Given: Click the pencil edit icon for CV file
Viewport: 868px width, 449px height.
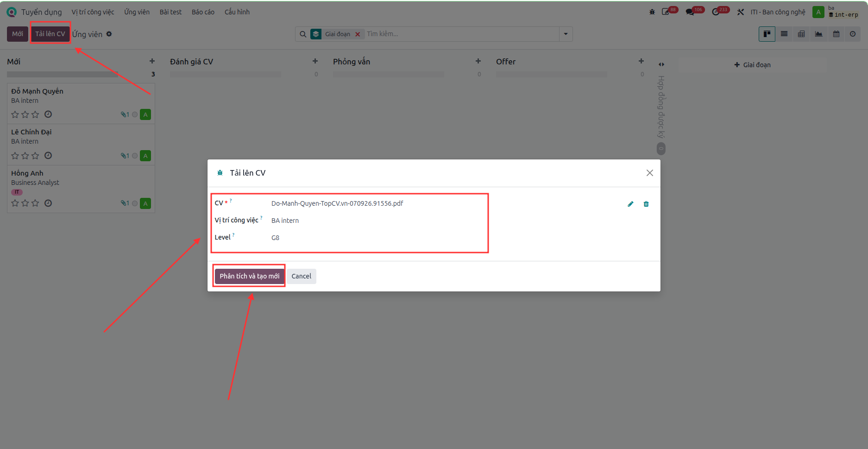Looking at the screenshot, I should tap(630, 204).
